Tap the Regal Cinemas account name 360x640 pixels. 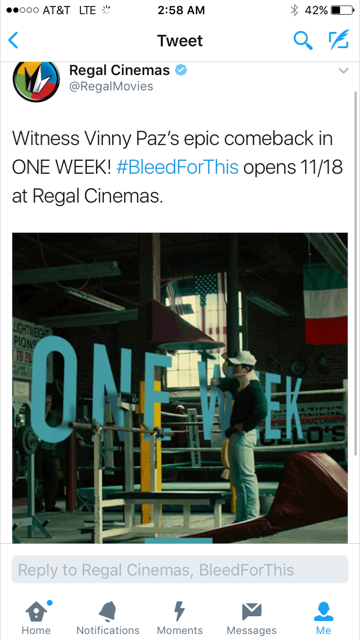[119, 70]
